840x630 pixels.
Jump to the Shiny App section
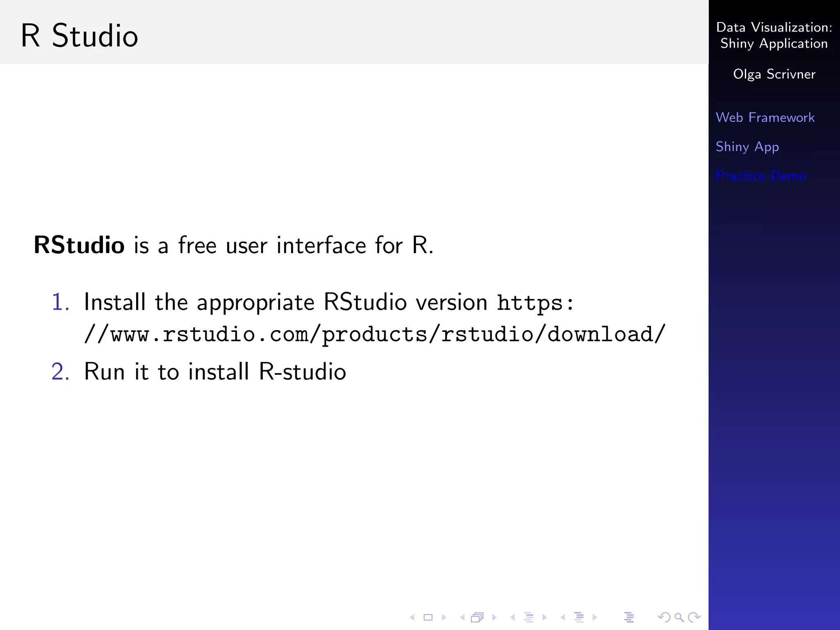point(747,147)
